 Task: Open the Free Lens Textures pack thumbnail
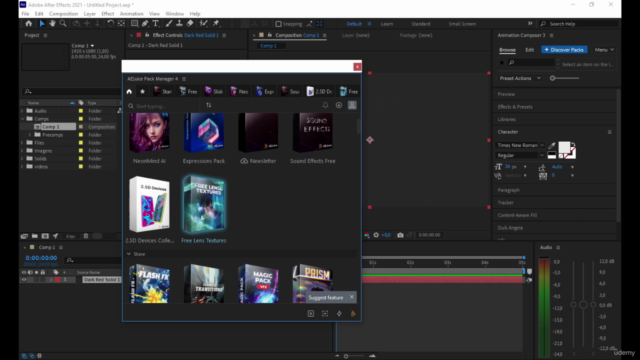click(x=204, y=204)
